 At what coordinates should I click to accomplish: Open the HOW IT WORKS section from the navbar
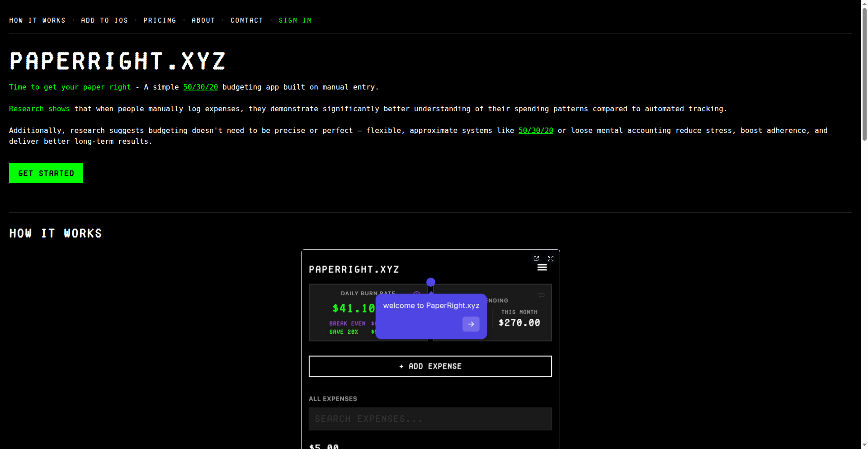pyautogui.click(x=38, y=20)
